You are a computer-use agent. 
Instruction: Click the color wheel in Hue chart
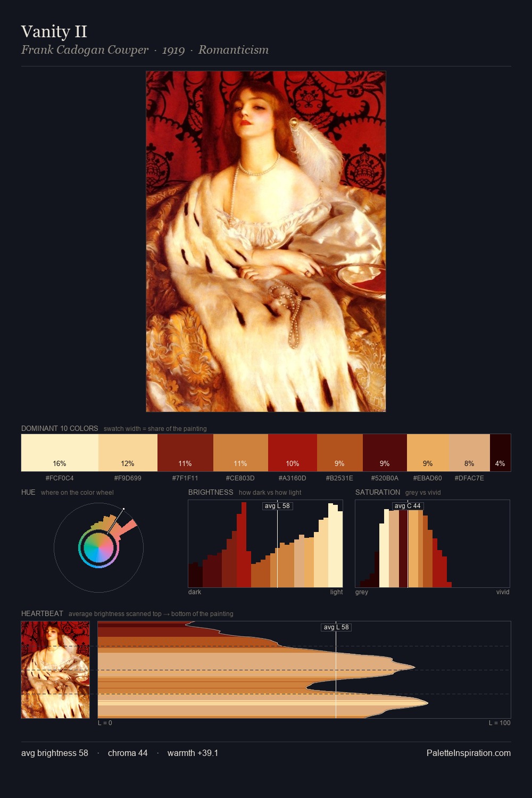[x=98, y=548]
